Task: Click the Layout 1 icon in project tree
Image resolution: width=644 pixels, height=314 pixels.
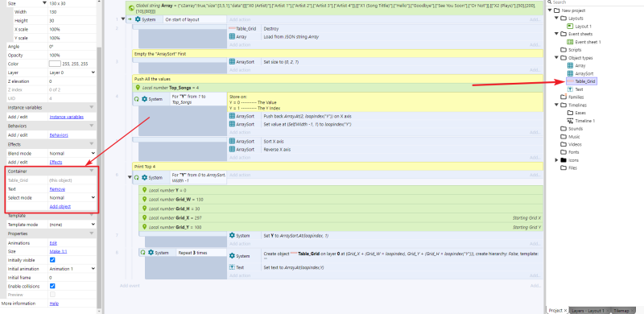Action: point(570,27)
